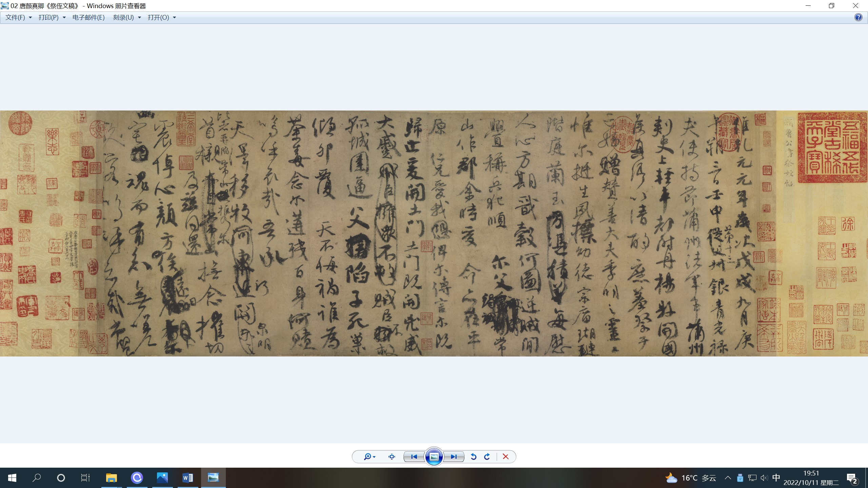Screen dimensions: 868x488
Task: Open taskbar search magnifier
Action: tap(37, 478)
